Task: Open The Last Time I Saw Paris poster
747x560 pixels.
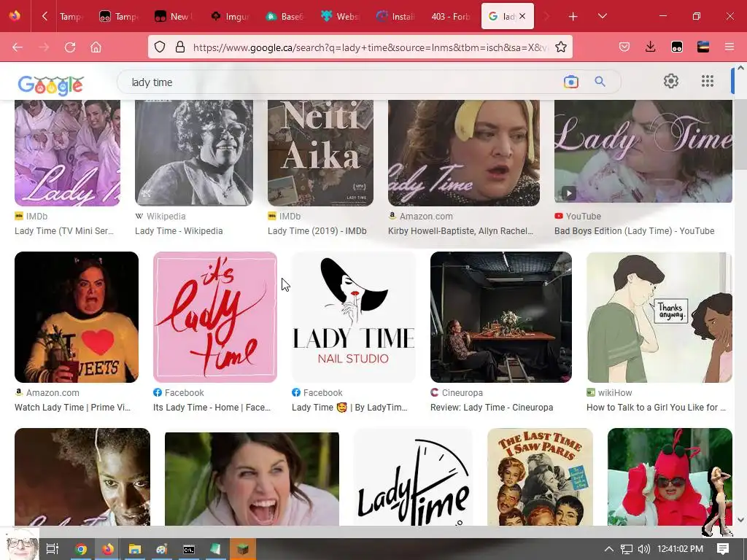Action: 541,477
